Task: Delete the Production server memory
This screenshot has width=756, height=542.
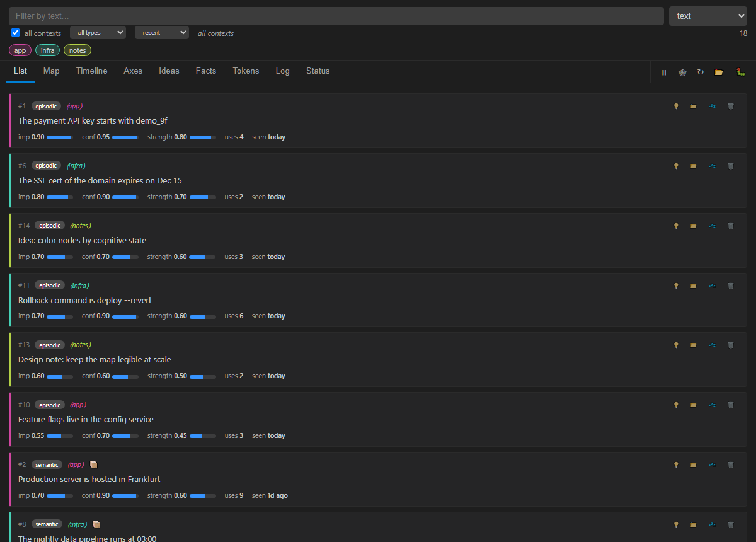Action: [731, 465]
